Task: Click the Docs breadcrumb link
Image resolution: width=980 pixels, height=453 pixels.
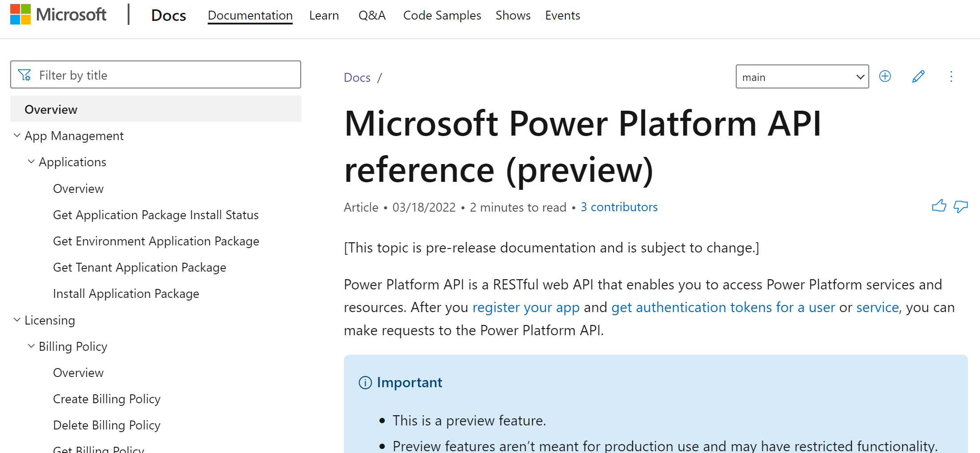Action: click(357, 77)
